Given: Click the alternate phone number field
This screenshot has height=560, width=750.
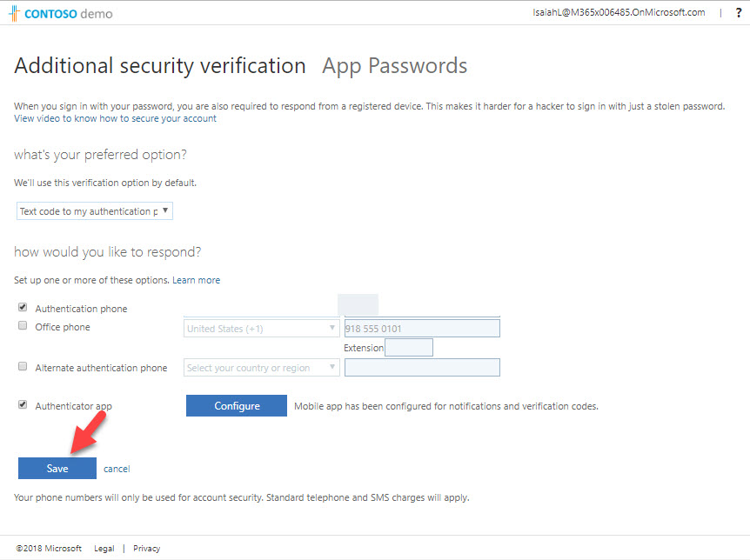Looking at the screenshot, I should [422, 368].
